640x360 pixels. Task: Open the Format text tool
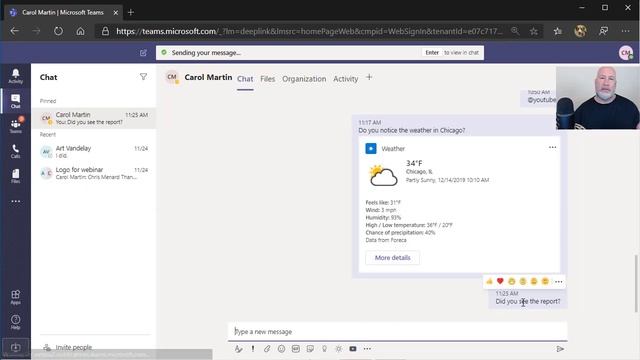(x=239, y=349)
